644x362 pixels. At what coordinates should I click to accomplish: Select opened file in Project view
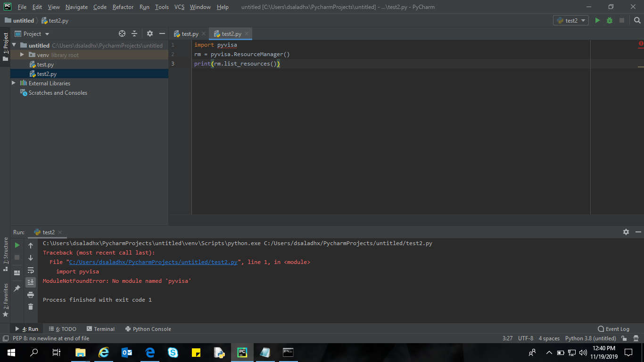(122, 33)
